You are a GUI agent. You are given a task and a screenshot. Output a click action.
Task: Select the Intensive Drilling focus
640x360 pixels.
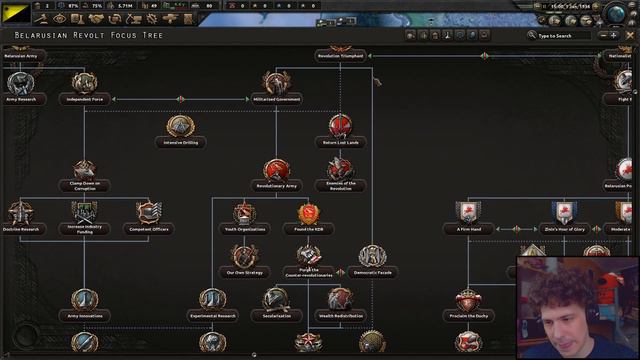point(180,131)
